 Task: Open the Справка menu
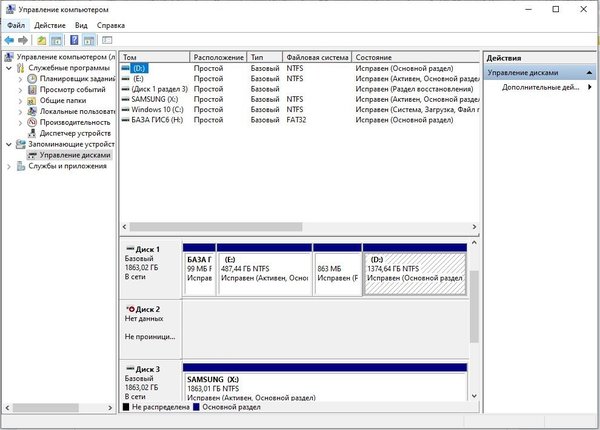[x=111, y=25]
